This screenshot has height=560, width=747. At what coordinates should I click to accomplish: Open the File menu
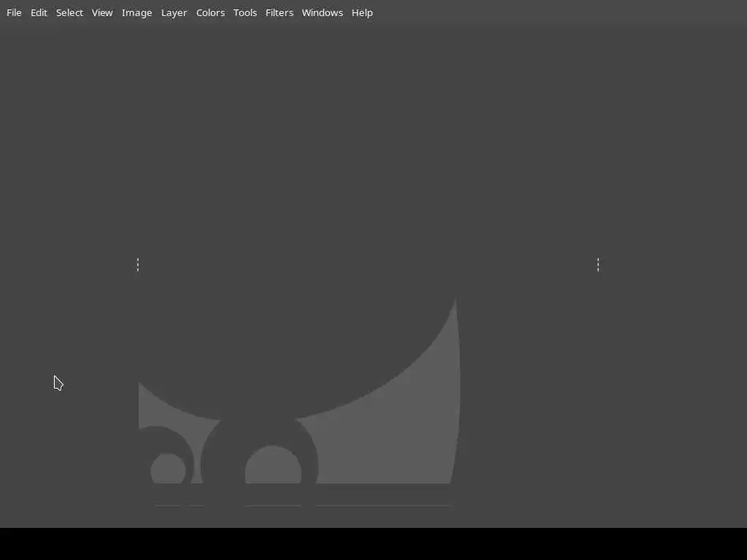click(14, 13)
